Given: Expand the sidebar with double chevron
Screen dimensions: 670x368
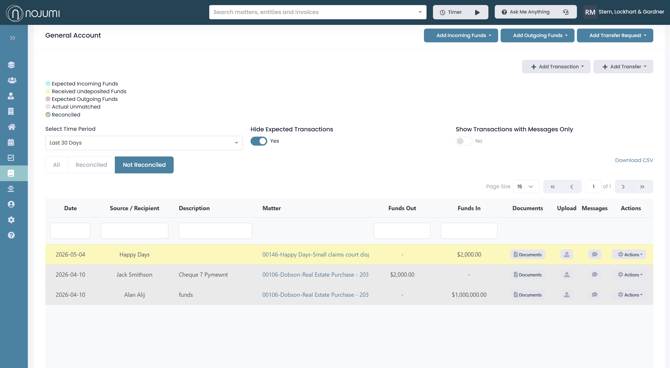Looking at the screenshot, I should 12,38.
